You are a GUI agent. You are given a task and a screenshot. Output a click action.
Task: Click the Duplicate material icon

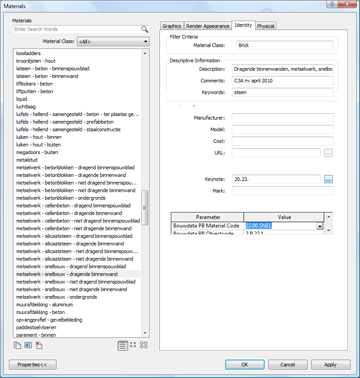17,345
